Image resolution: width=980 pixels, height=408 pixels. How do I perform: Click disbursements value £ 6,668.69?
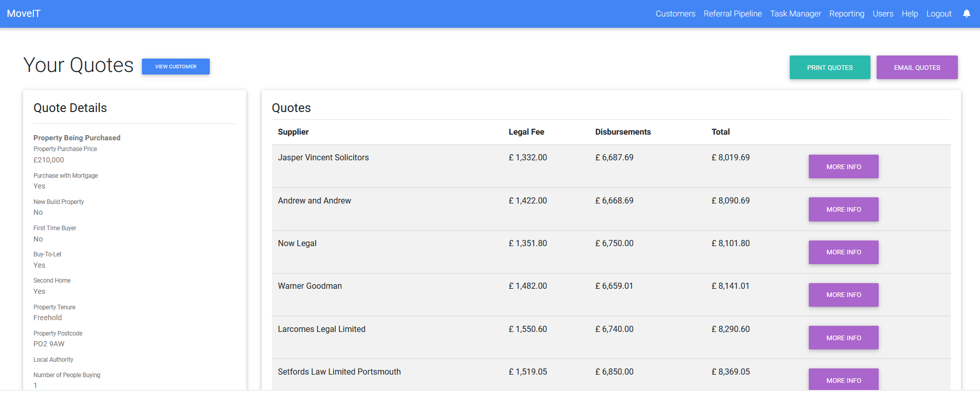click(614, 201)
